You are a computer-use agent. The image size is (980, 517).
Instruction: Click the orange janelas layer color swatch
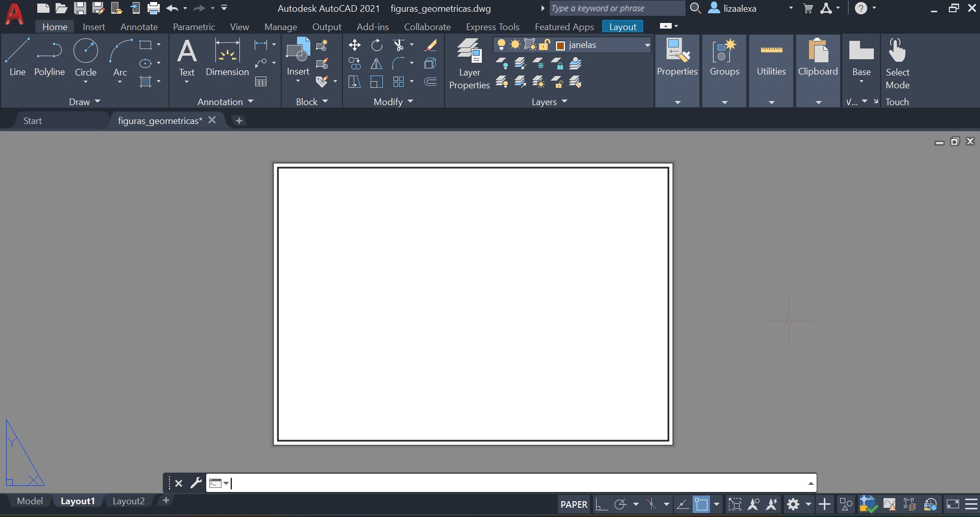[x=560, y=45]
